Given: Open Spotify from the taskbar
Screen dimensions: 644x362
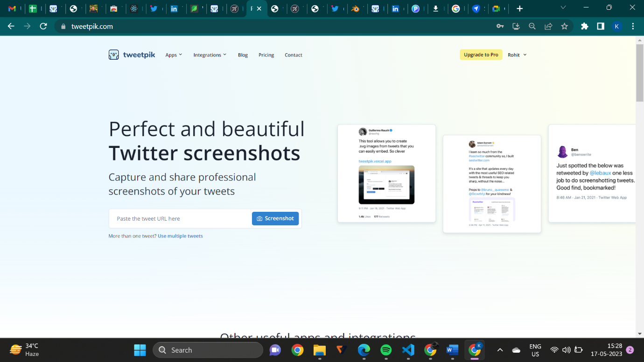Looking at the screenshot, I should [x=386, y=350].
